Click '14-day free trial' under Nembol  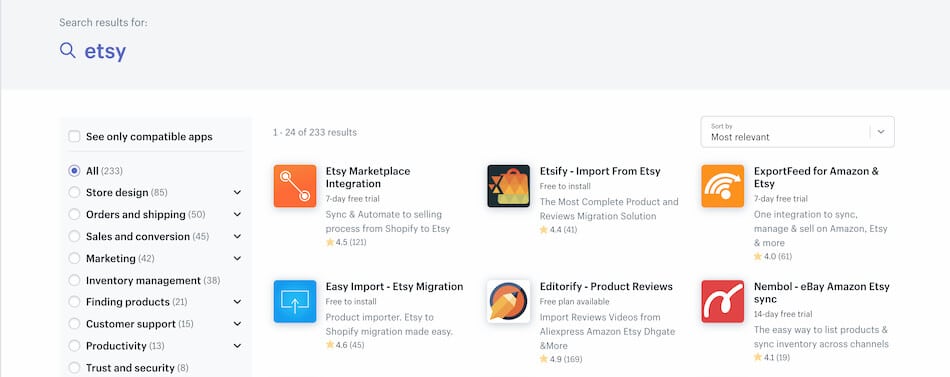pyautogui.click(x=782, y=314)
